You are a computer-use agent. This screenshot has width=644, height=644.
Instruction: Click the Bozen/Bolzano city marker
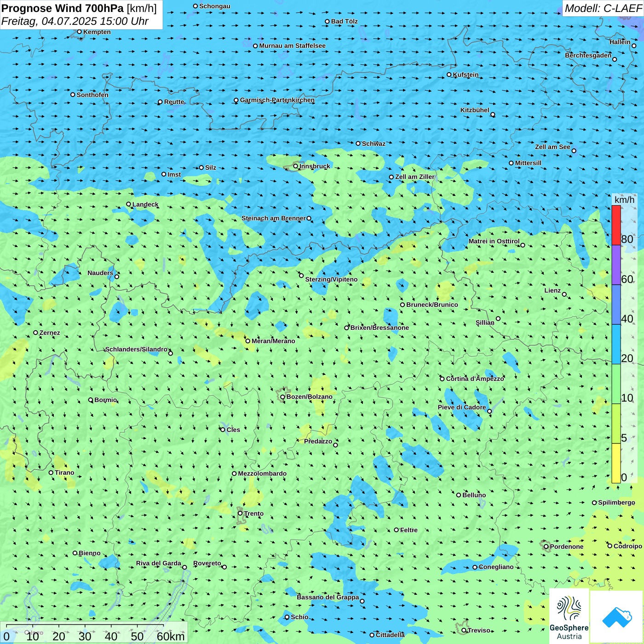tap(283, 397)
